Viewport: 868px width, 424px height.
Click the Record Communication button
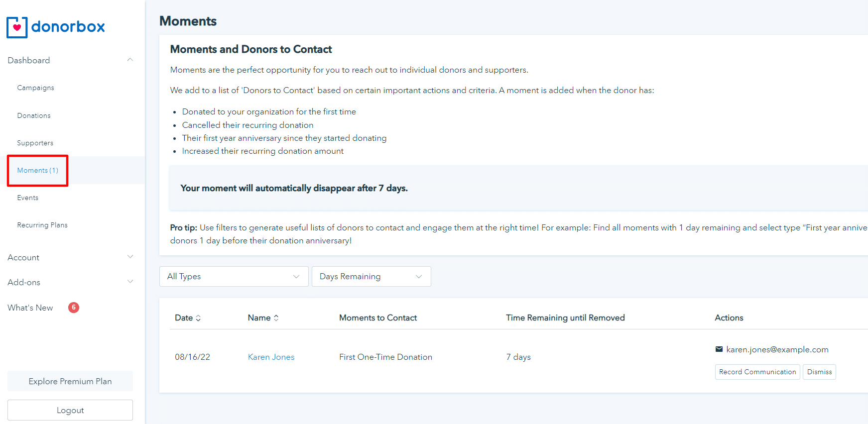pos(757,372)
